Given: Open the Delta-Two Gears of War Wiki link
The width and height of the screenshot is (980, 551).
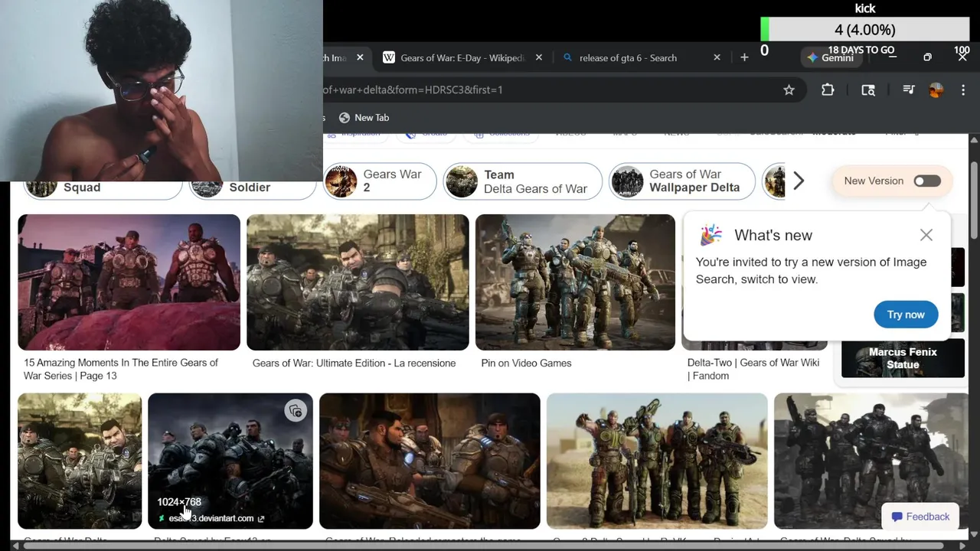Looking at the screenshot, I should pyautogui.click(x=753, y=369).
